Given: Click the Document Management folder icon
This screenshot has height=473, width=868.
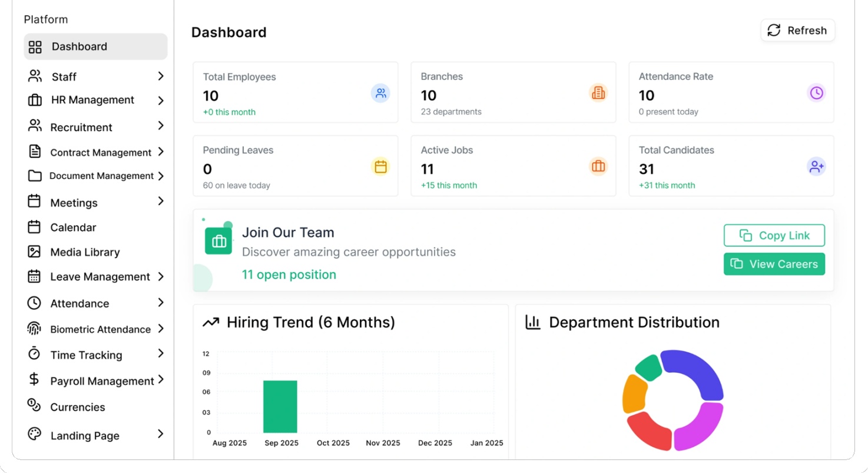Looking at the screenshot, I should point(35,176).
